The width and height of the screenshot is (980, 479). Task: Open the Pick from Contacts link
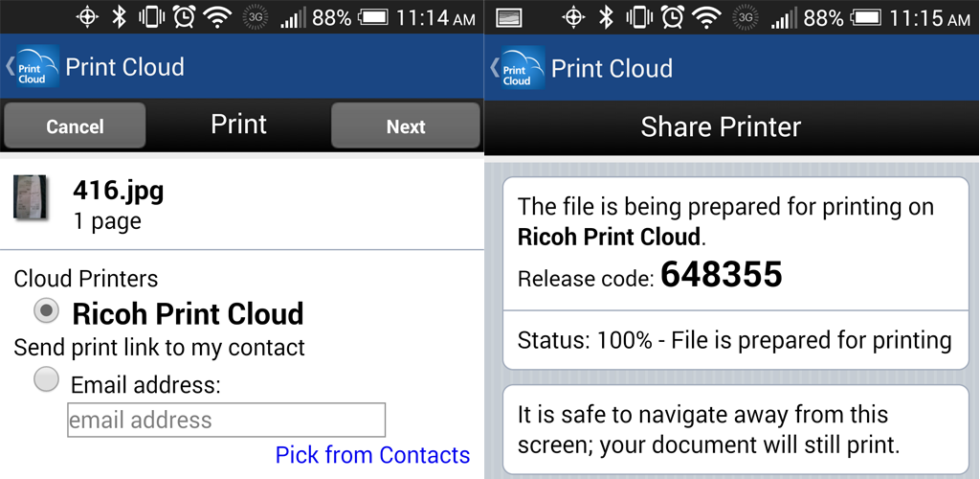click(x=372, y=455)
